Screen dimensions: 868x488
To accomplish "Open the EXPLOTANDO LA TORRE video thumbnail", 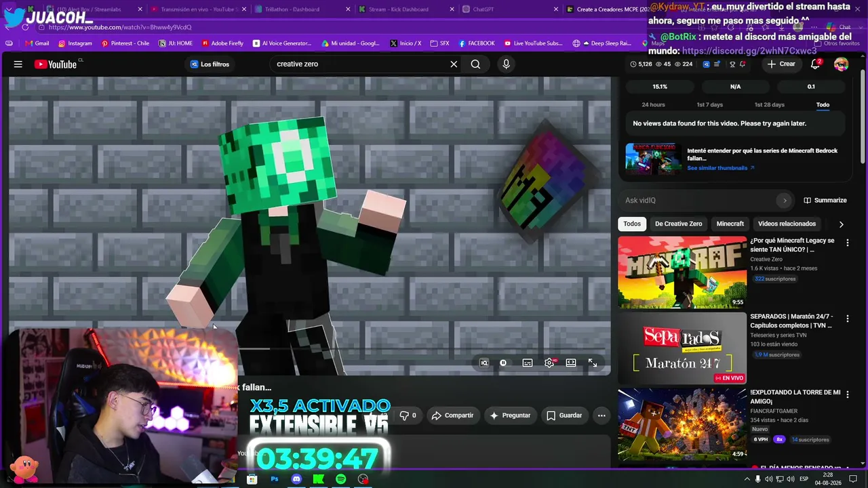I will tap(682, 424).
